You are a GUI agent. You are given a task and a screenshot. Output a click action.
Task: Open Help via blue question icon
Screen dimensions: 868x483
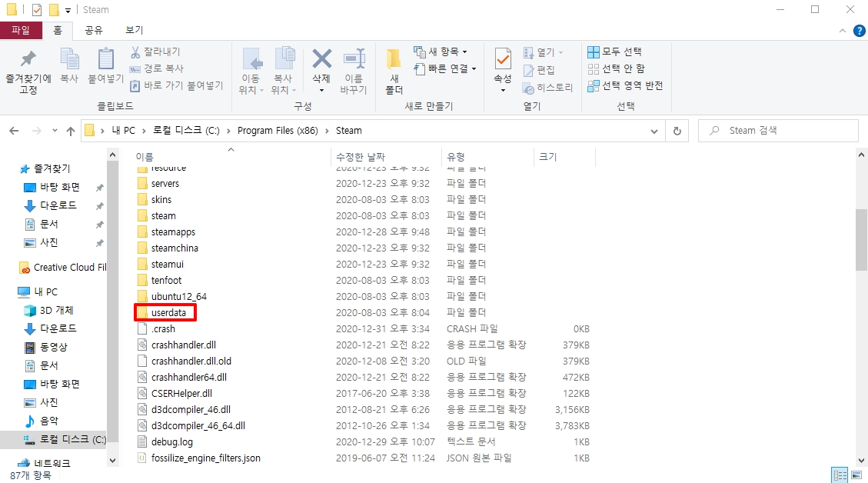pyautogui.click(x=859, y=31)
